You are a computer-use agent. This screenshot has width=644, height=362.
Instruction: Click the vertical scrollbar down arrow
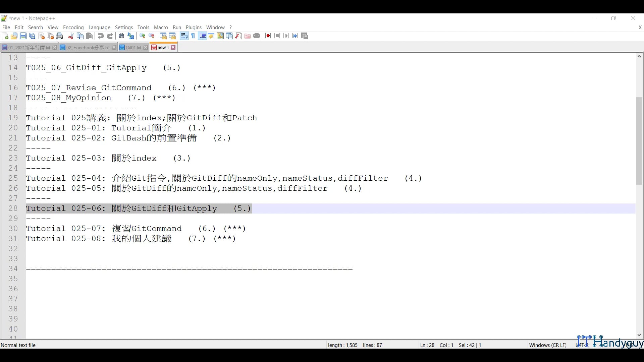point(639,335)
